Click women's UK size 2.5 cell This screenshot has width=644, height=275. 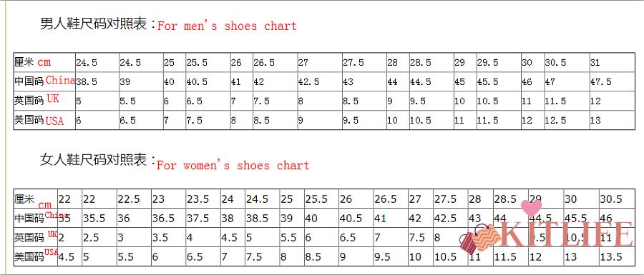pyautogui.click(x=99, y=237)
